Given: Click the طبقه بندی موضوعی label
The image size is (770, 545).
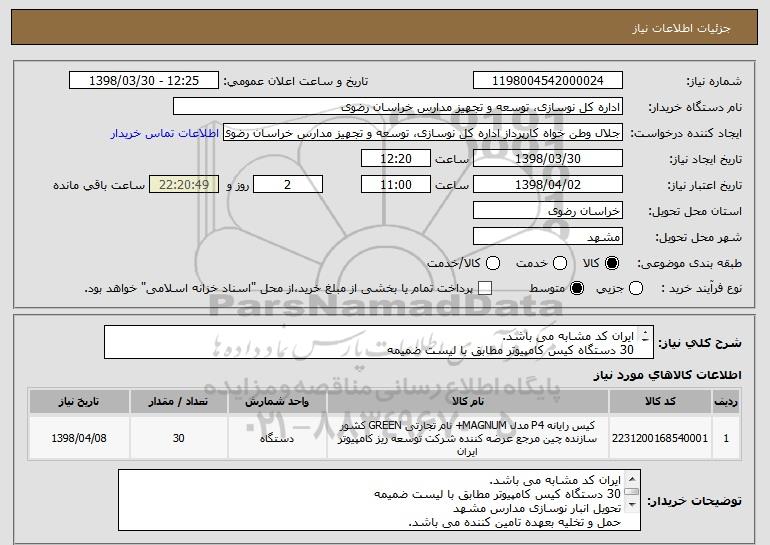Looking at the screenshot, I should coord(689,264).
